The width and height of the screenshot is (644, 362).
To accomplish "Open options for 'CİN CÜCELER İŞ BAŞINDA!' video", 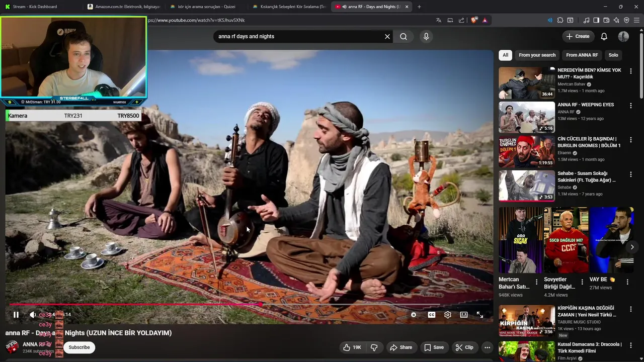I will 630,140.
